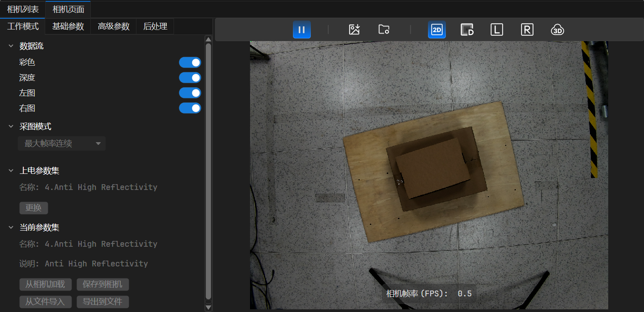Viewport: 644px width, 312px height.
Task: Turn off the 左图 stream toggle
Action: 190,93
